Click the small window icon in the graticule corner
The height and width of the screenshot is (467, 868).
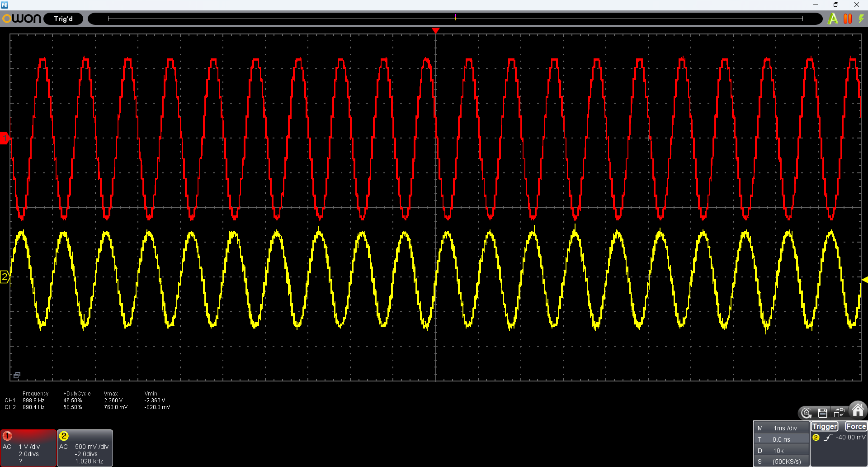pos(17,375)
